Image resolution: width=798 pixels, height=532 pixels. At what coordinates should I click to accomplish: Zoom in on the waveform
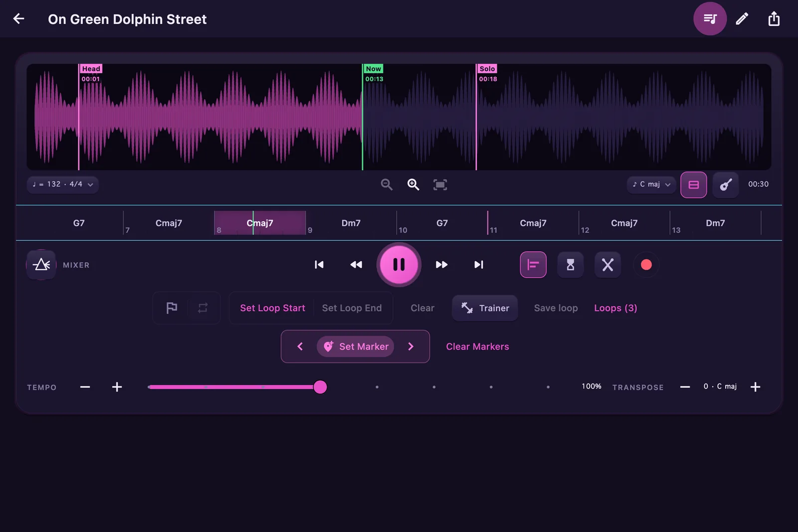(x=413, y=184)
